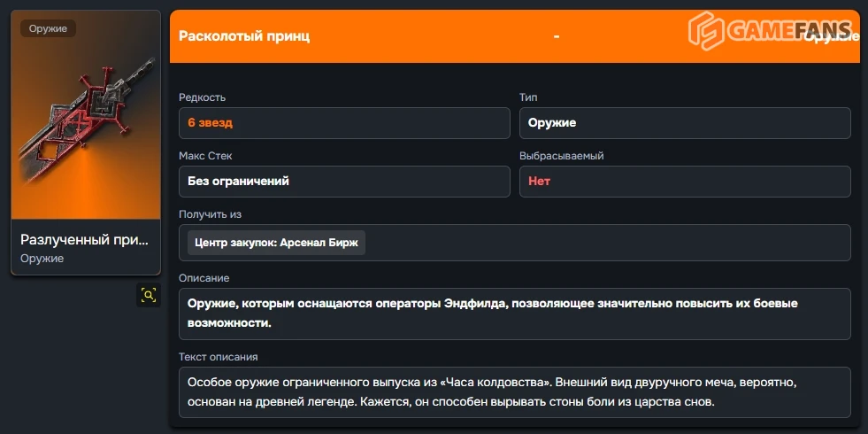Screen dimensions: 868x434
Task: Open the 'Центр закупок: Арсенал Бирж' source tag
Action: point(276,243)
